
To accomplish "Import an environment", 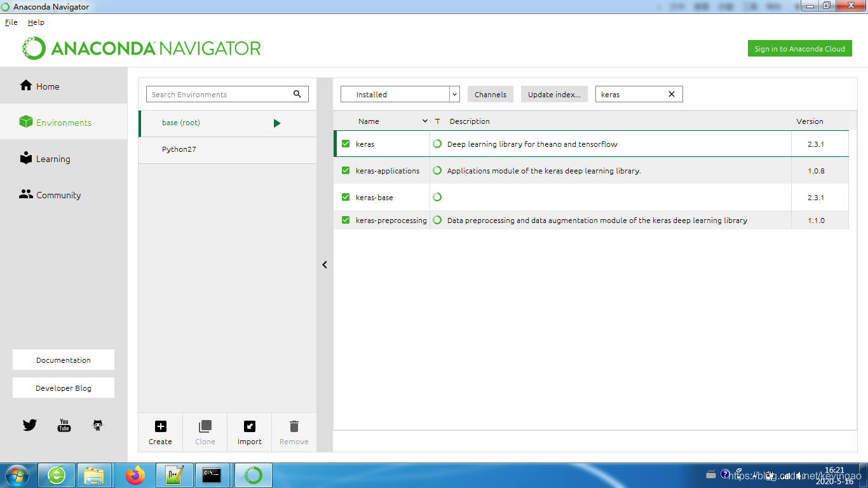I will 249,432.
